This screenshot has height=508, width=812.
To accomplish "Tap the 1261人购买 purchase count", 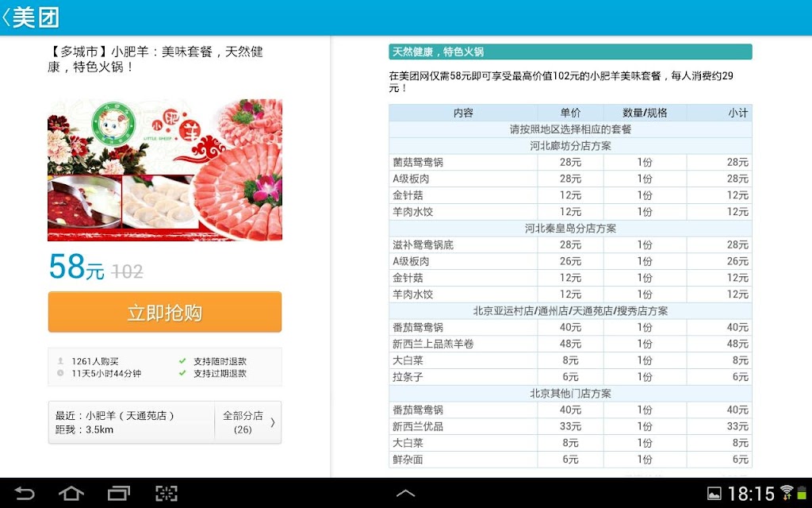I will pyautogui.click(x=95, y=361).
